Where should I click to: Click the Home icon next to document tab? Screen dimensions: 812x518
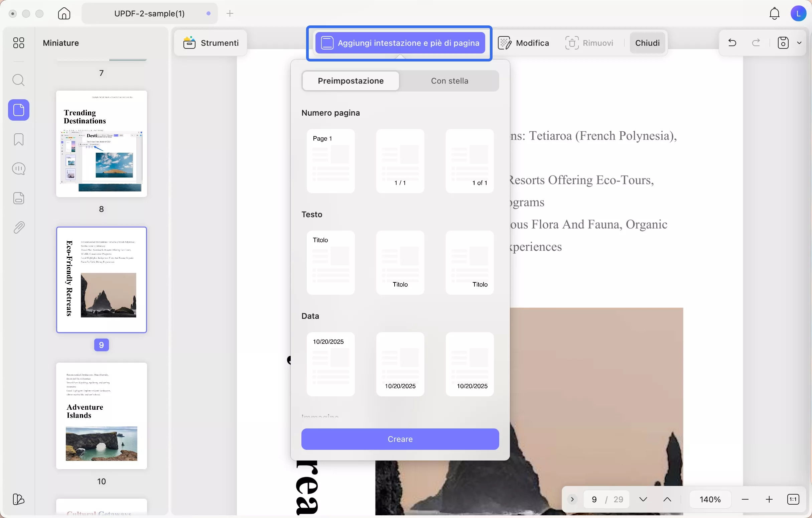63,13
